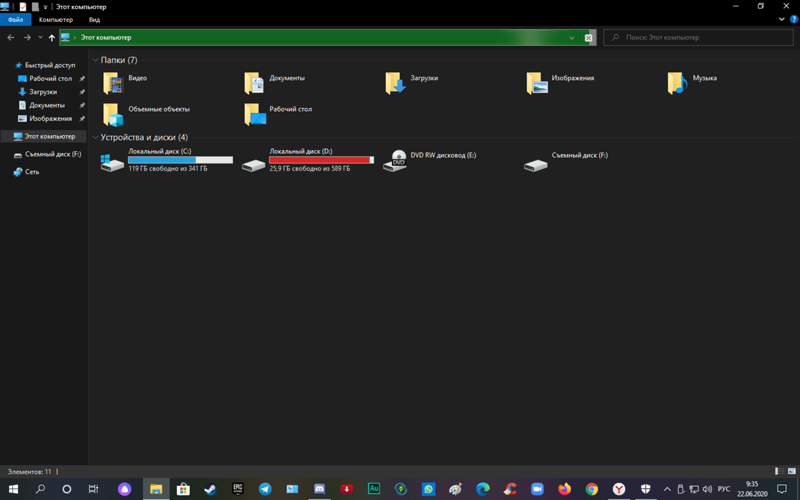Open the Компьютер ribbon tab
800x500 pixels.
[56, 20]
